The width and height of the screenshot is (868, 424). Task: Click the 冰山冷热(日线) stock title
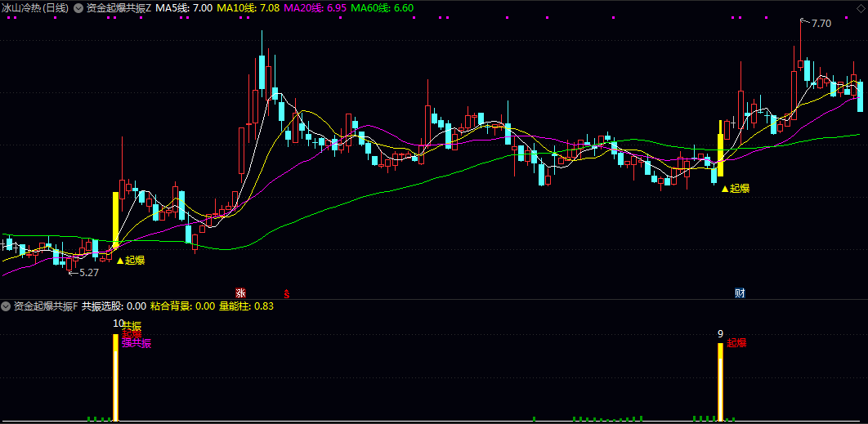35,8
